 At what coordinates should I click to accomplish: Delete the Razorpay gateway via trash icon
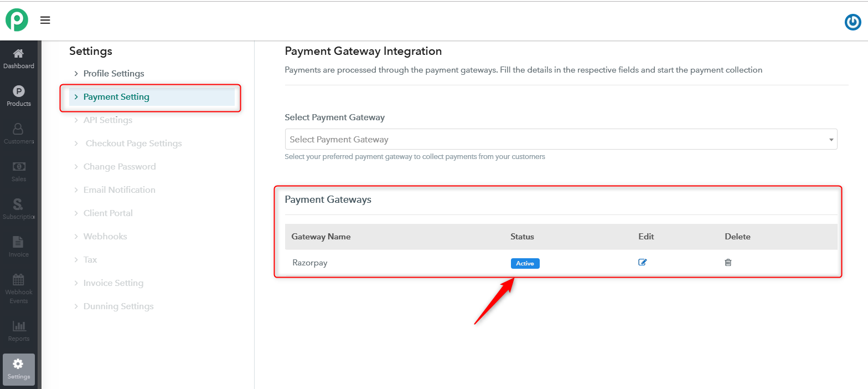coord(728,263)
